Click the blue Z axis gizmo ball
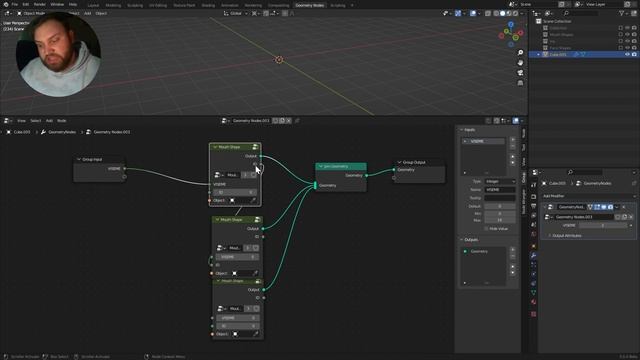This screenshot has width=640, height=360. click(511, 25)
